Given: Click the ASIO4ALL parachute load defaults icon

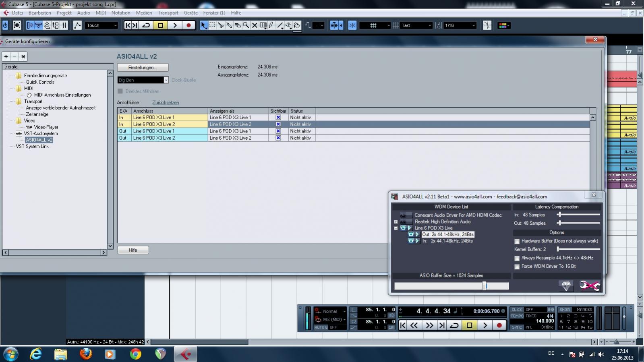Looking at the screenshot, I should [566, 285].
